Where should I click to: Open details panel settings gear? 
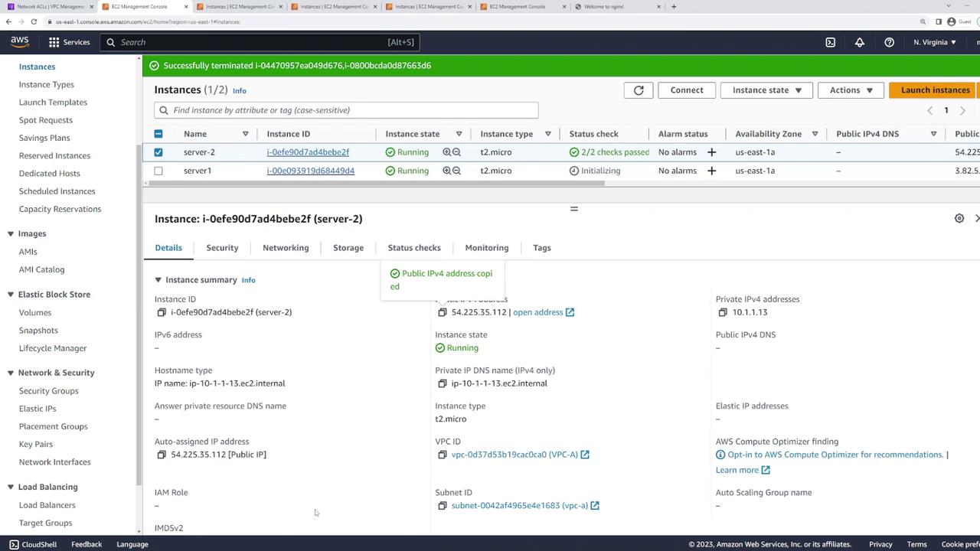click(959, 219)
